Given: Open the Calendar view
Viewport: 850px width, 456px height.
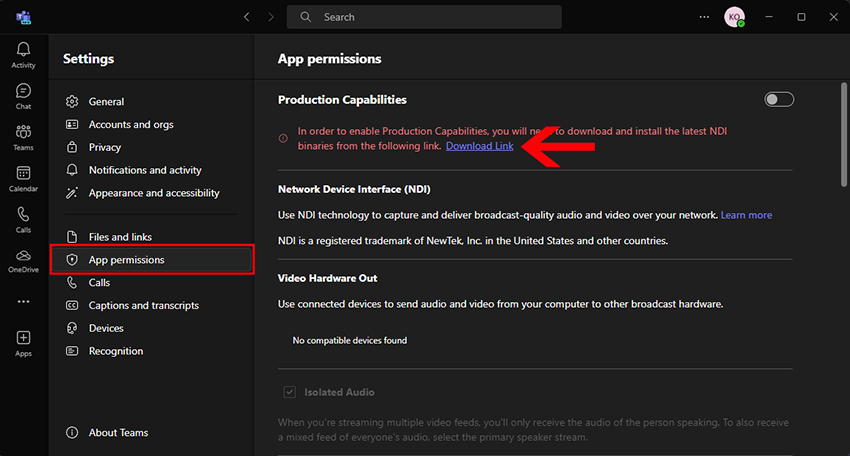Looking at the screenshot, I should [23, 178].
